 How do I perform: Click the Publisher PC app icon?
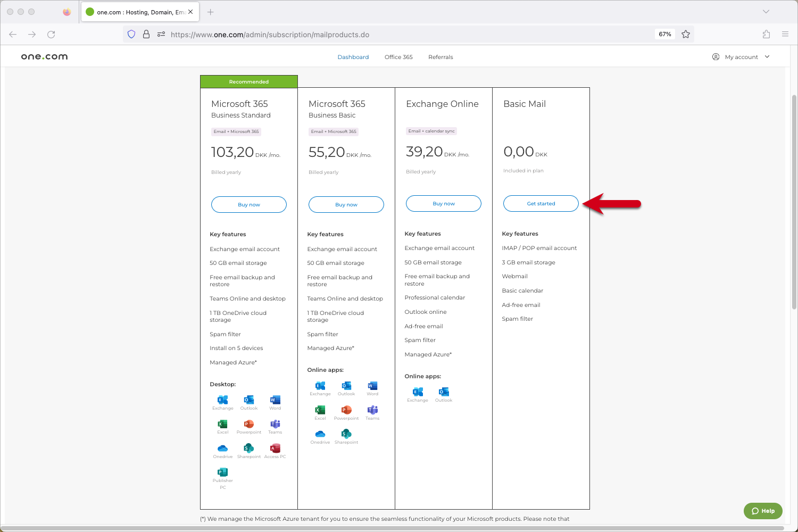[x=223, y=472]
